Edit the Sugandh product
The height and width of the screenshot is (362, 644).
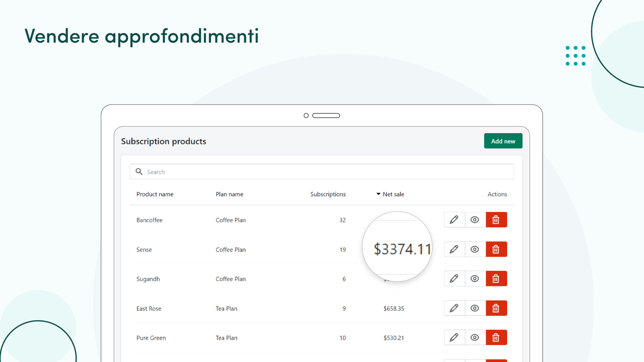(x=454, y=279)
